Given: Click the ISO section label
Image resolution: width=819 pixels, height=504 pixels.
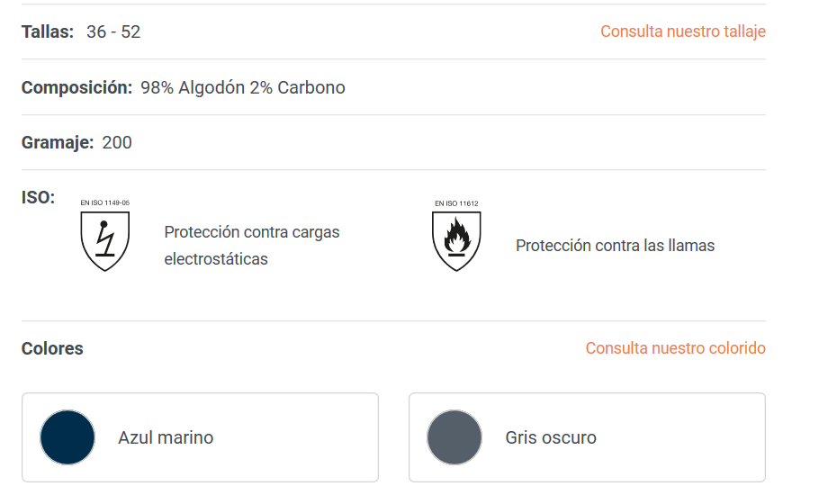Looking at the screenshot, I should tap(38, 197).
